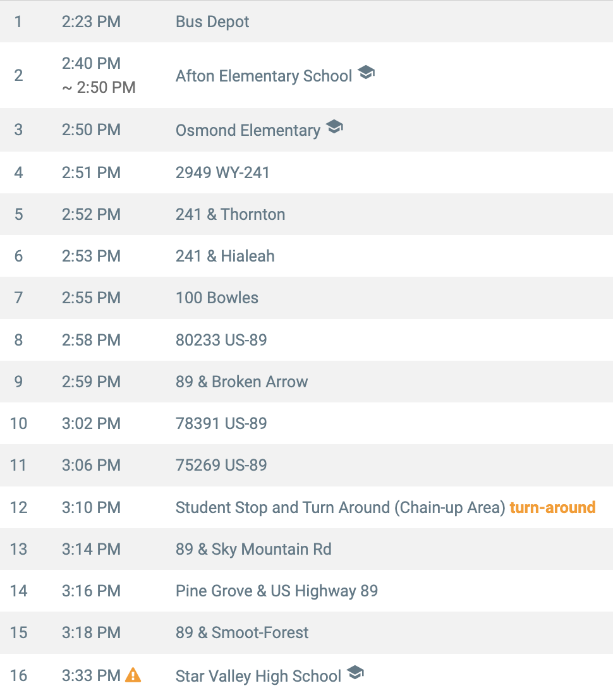Open the 89 & Sky Mountain Rd stop
This screenshot has height=700, width=613.
tap(306, 549)
